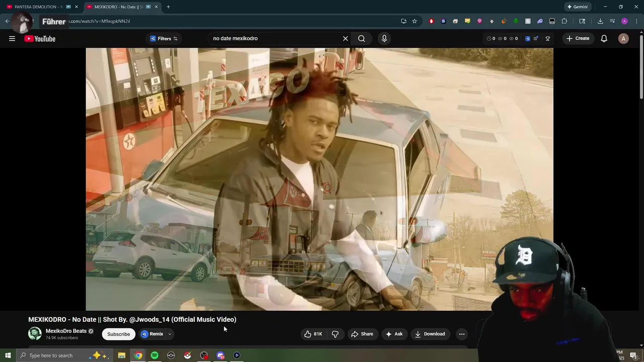Open the media control music-list icon

(612, 21)
